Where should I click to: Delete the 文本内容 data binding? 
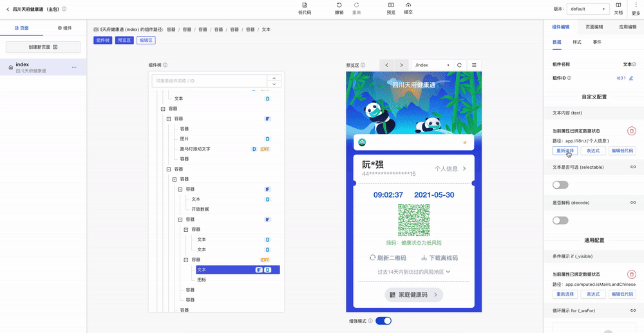[x=632, y=131]
